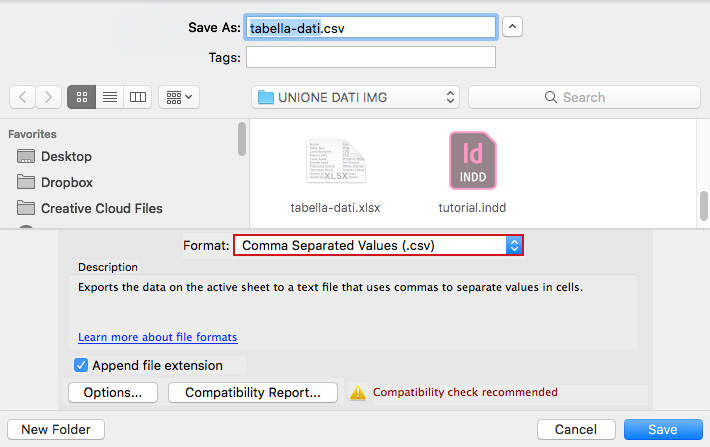
Task: Toggle Append file extension checkbox
Action: pos(81,365)
